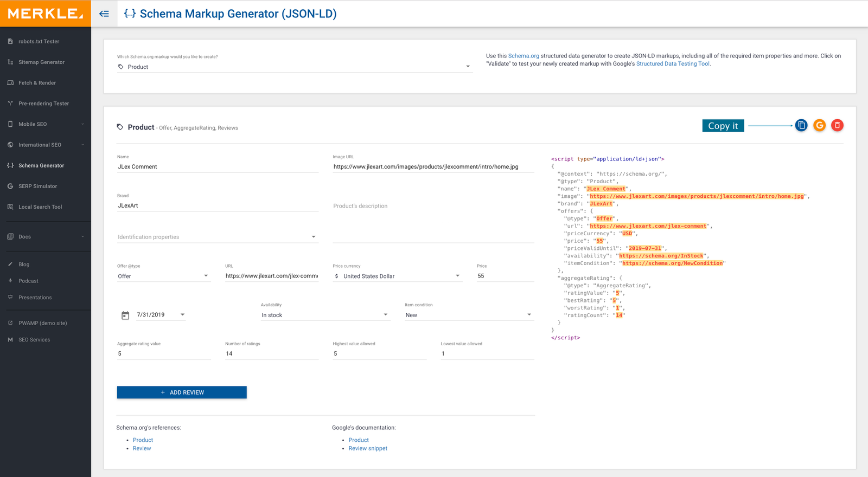Click the red delete/reset icon

[838, 125]
